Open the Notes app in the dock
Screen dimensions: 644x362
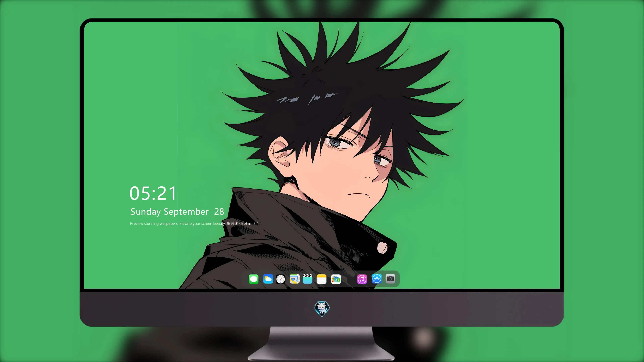[321, 279]
